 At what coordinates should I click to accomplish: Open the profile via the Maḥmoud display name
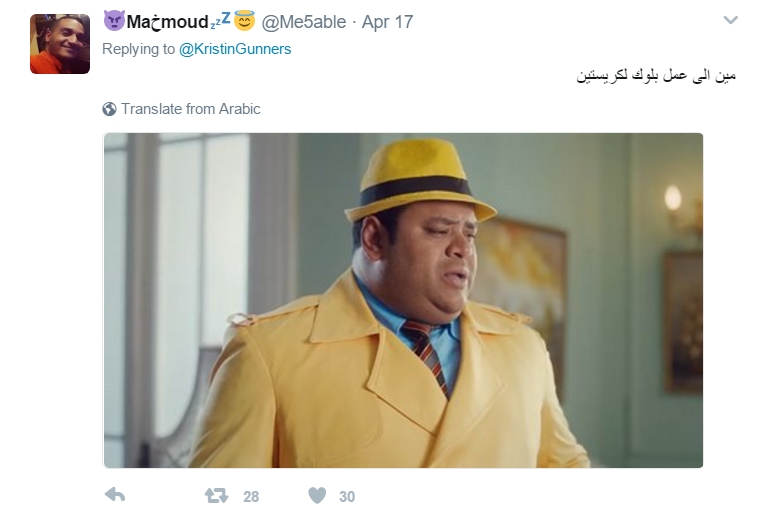(167, 22)
